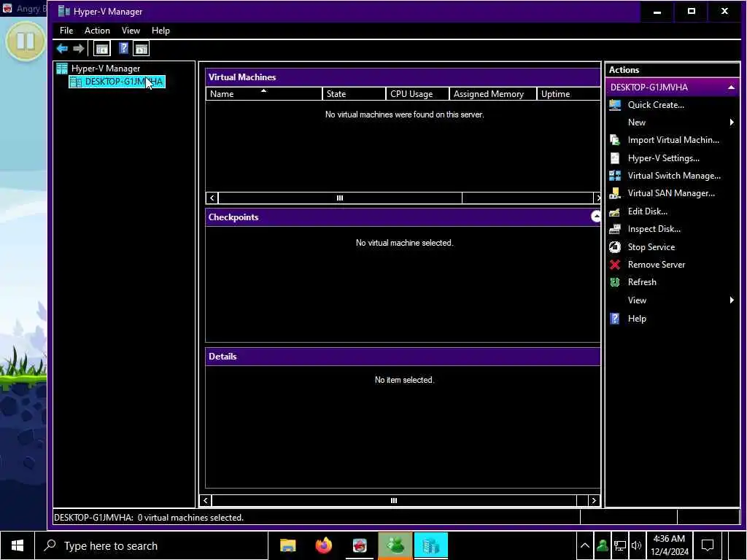Image resolution: width=747 pixels, height=560 pixels.
Task: Click the red Remove Server icon
Action: [615, 265]
